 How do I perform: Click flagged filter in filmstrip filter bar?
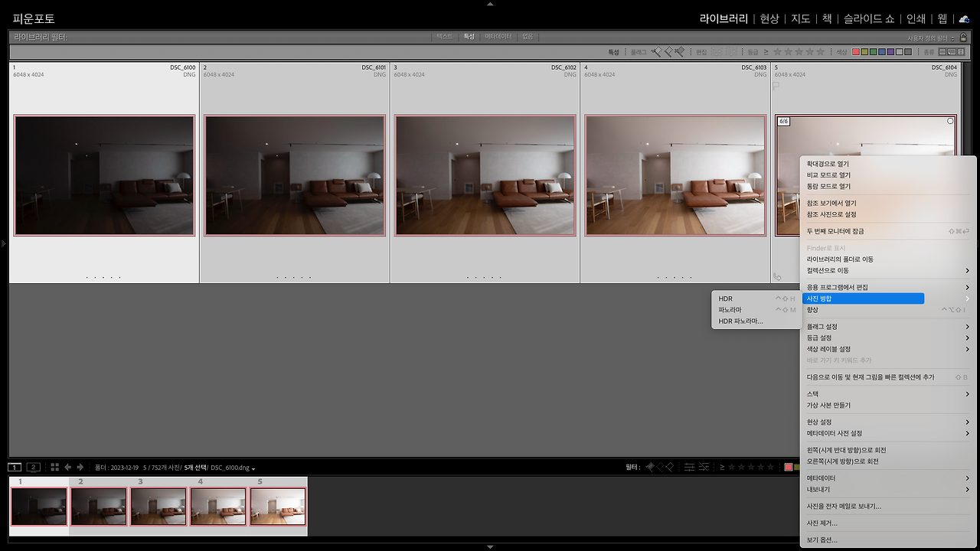tap(650, 467)
